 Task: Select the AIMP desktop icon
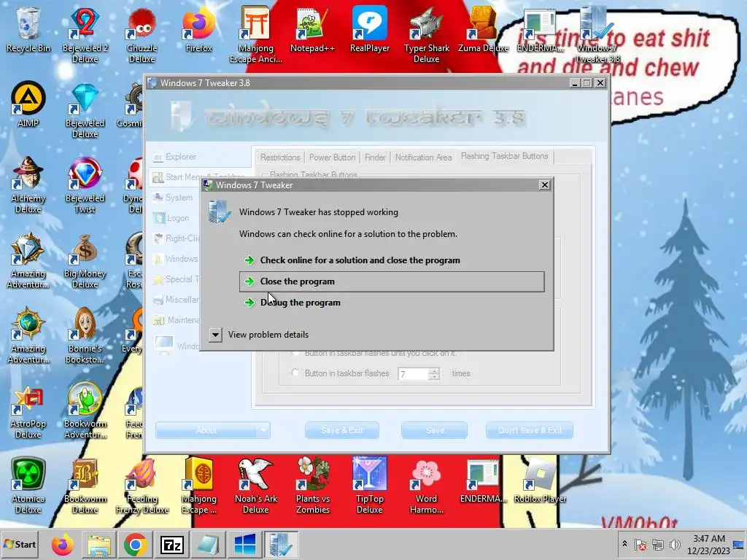point(28,104)
